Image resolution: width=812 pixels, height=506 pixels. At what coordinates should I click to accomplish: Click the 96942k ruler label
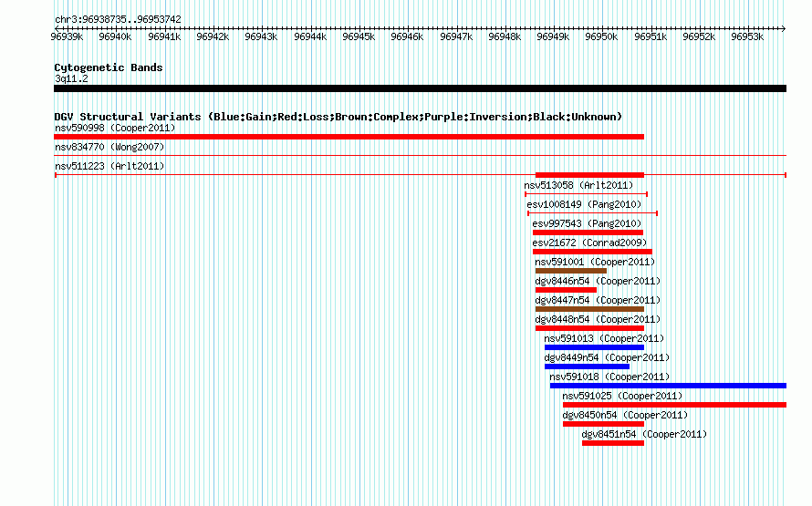coord(213,36)
